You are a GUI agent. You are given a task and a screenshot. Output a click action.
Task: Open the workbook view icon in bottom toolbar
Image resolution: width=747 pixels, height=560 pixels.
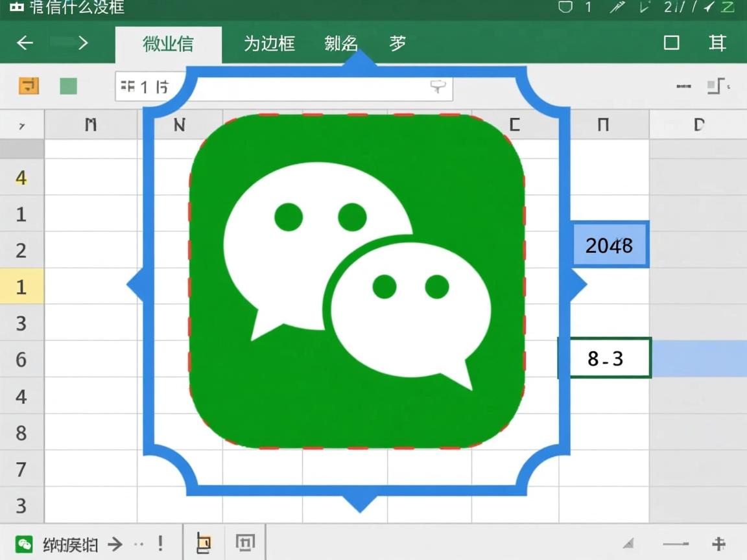tap(203, 543)
